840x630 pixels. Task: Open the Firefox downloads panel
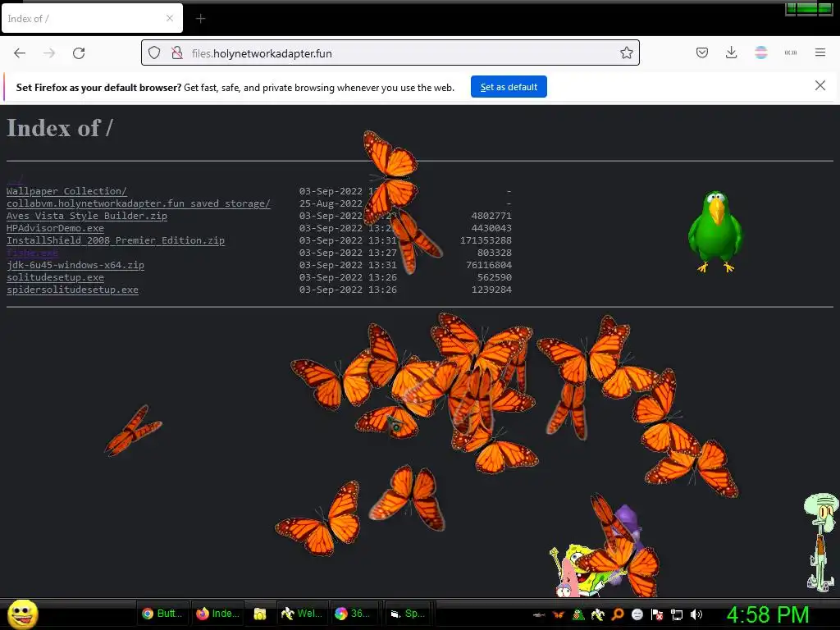[x=731, y=52]
